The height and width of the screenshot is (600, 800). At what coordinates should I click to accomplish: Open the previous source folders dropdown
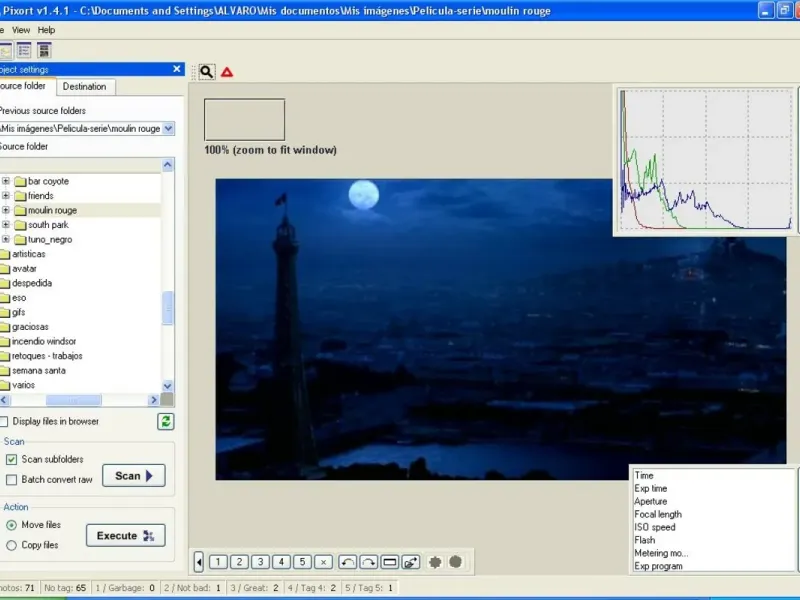click(x=168, y=129)
